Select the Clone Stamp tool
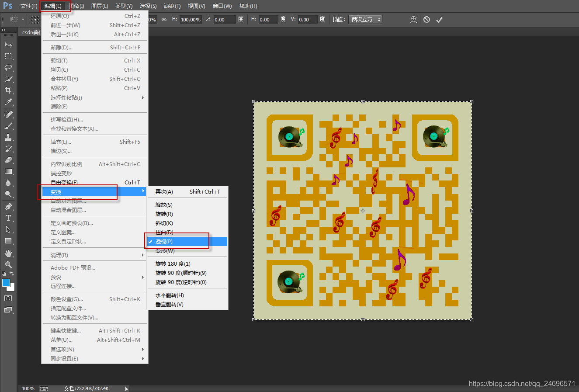 (x=8, y=137)
